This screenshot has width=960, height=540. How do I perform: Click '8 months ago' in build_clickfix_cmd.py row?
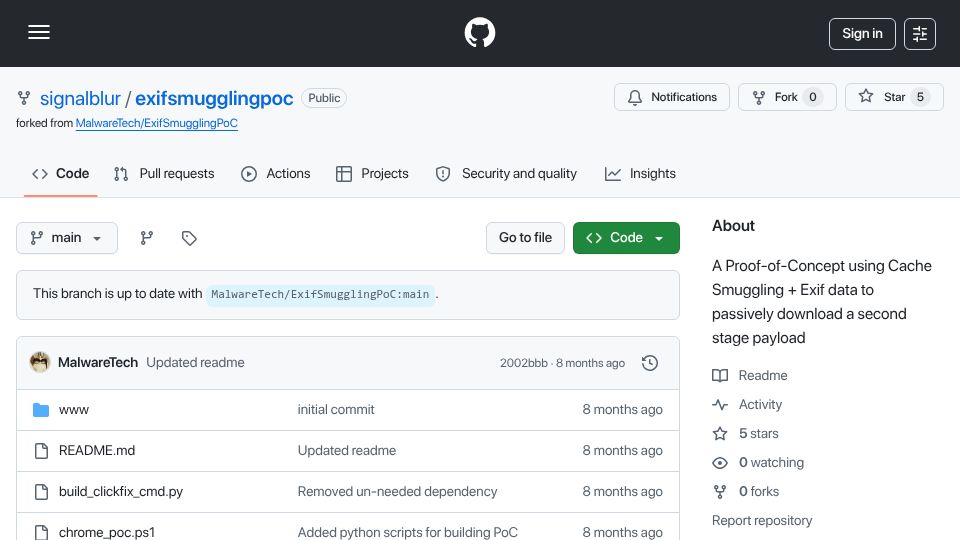(622, 492)
